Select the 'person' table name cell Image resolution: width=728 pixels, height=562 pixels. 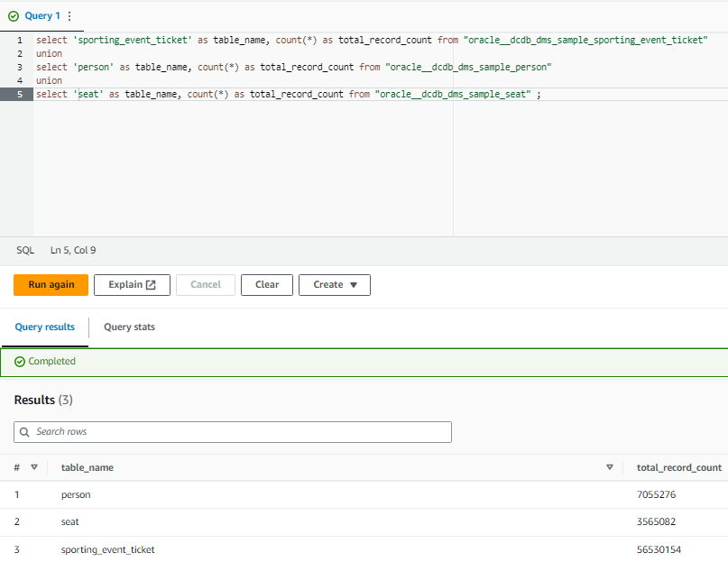click(x=76, y=495)
